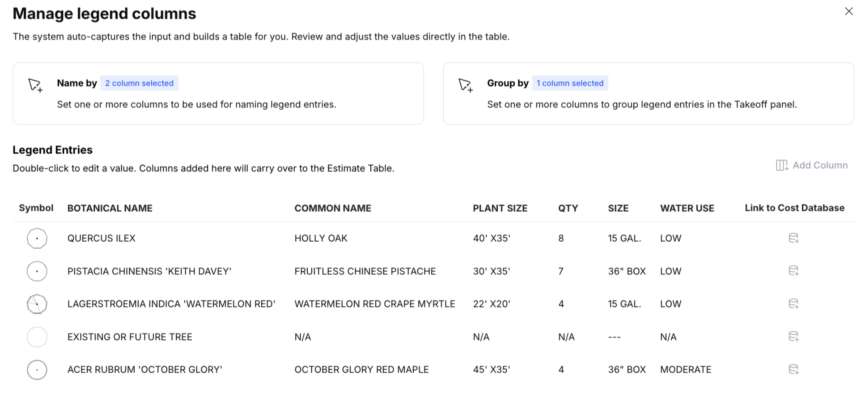
Task: Select the COMMON NAME column header
Action: pos(333,208)
